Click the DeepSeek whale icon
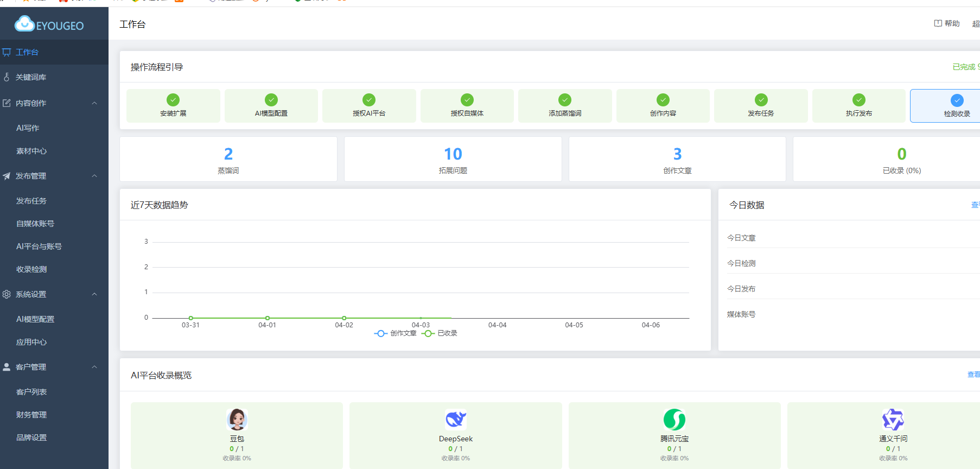The width and height of the screenshot is (980, 469). 456,420
